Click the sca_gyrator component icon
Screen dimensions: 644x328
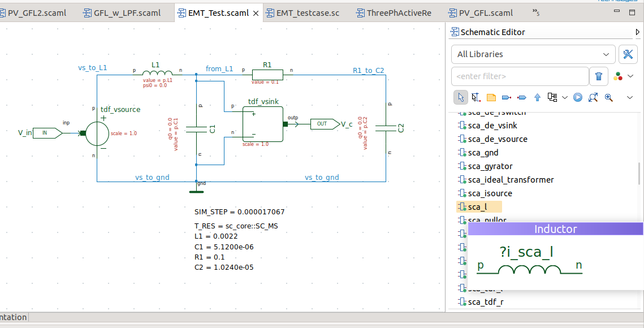(x=462, y=166)
